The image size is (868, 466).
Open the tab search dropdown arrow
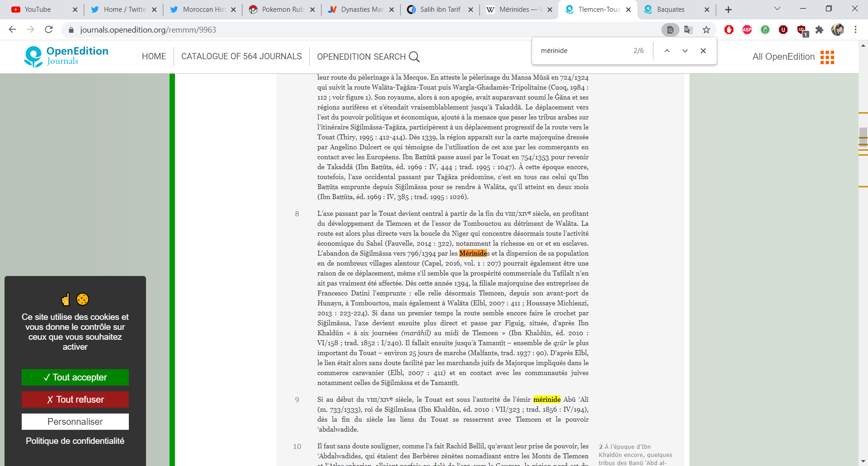(777, 9)
